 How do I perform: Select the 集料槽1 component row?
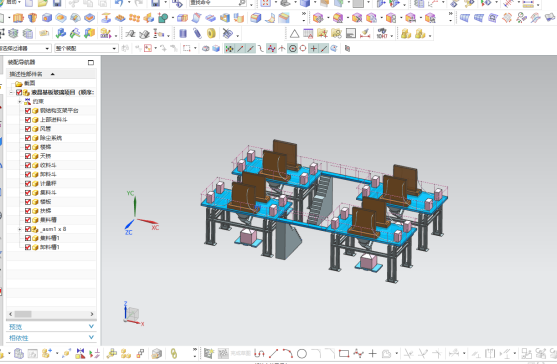[52, 238]
